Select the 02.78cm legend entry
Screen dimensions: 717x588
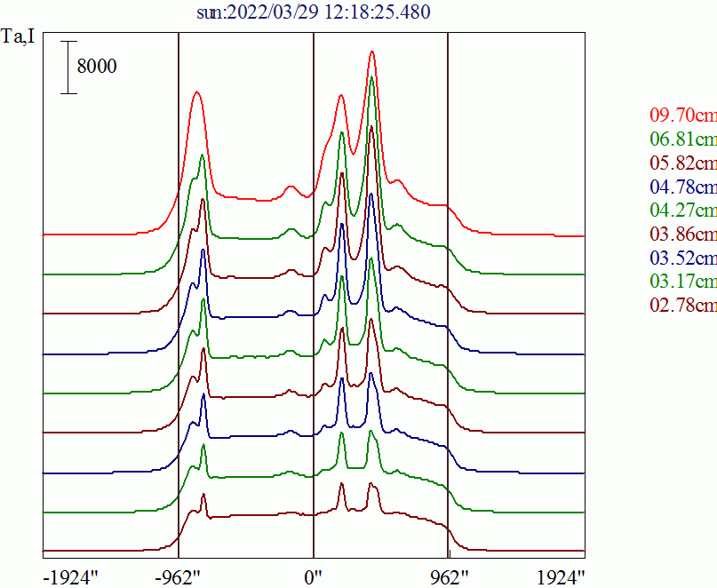tap(683, 305)
